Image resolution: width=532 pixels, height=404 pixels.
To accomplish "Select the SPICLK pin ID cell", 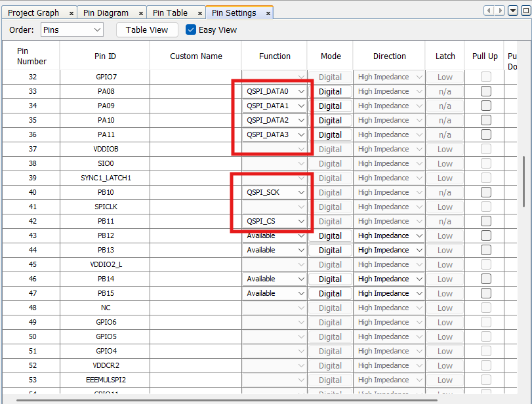I will [x=106, y=207].
